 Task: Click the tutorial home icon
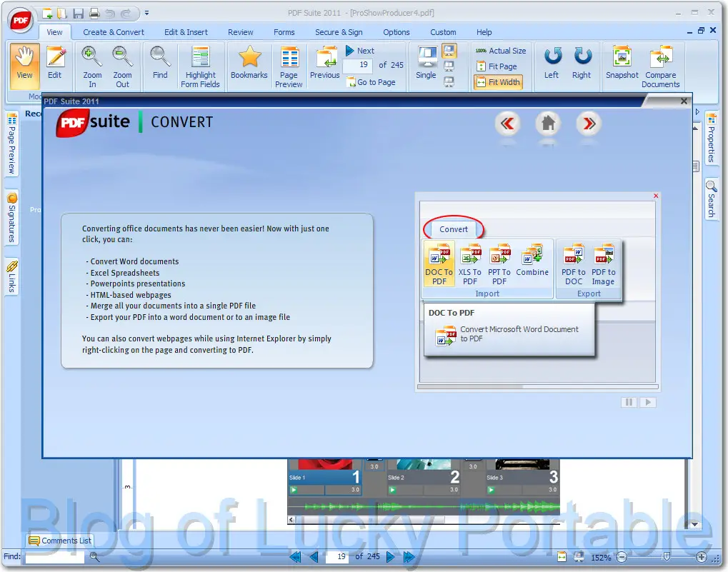[548, 124]
